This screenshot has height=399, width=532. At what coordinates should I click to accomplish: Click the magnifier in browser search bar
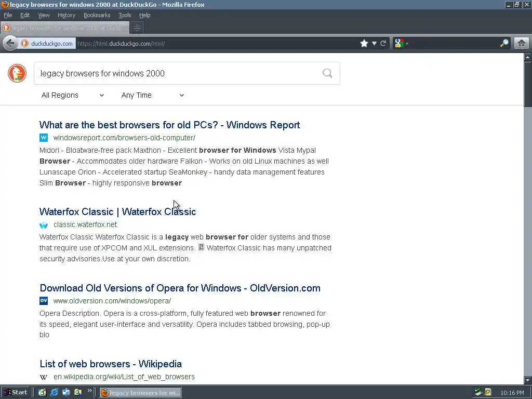[504, 44]
